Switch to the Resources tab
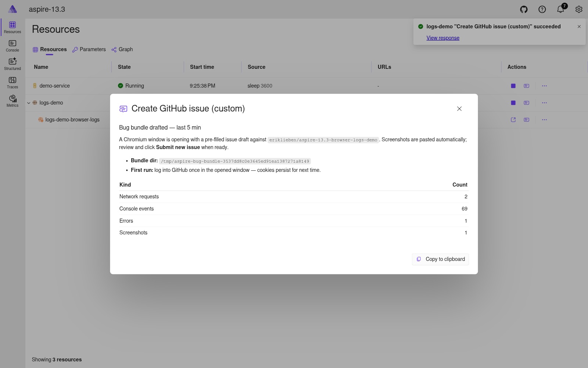Screen dimensions: 588x368 click(50, 49)
